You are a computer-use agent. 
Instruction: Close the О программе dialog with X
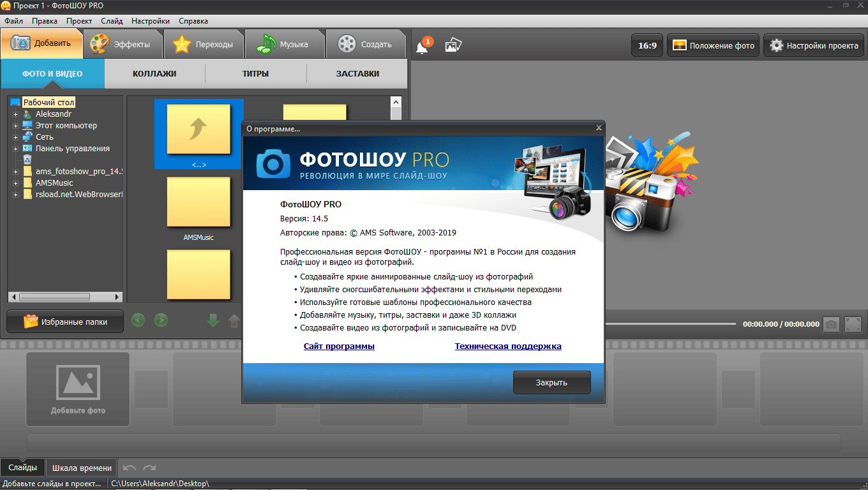[x=599, y=128]
